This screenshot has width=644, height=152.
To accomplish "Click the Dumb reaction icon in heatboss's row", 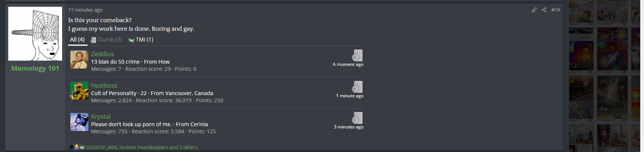I will click(x=357, y=87).
